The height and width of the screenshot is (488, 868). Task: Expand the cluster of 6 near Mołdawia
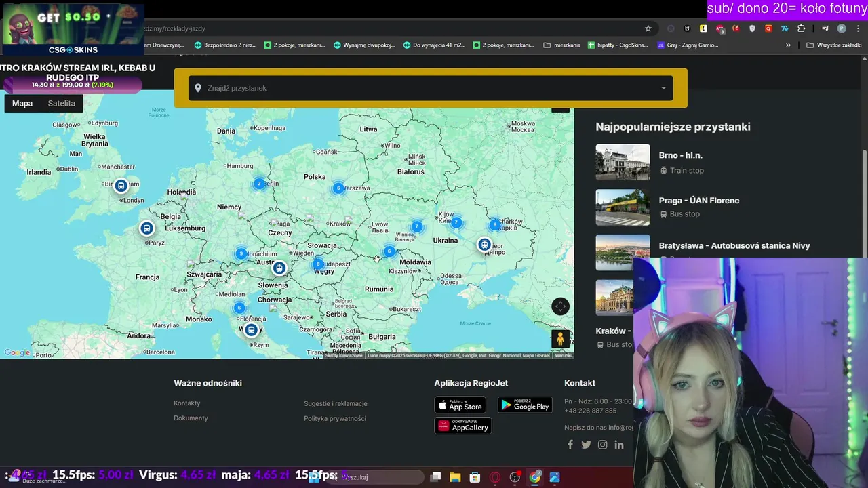(x=389, y=251)
